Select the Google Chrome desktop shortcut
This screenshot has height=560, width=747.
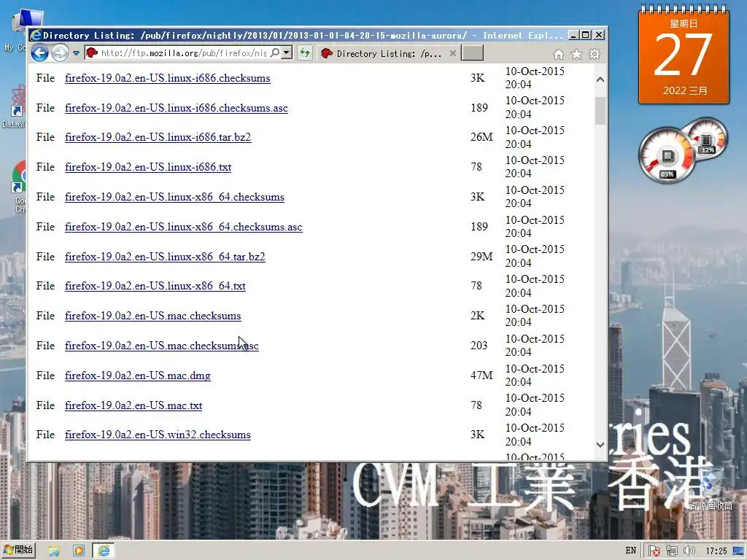click(19, 187)
